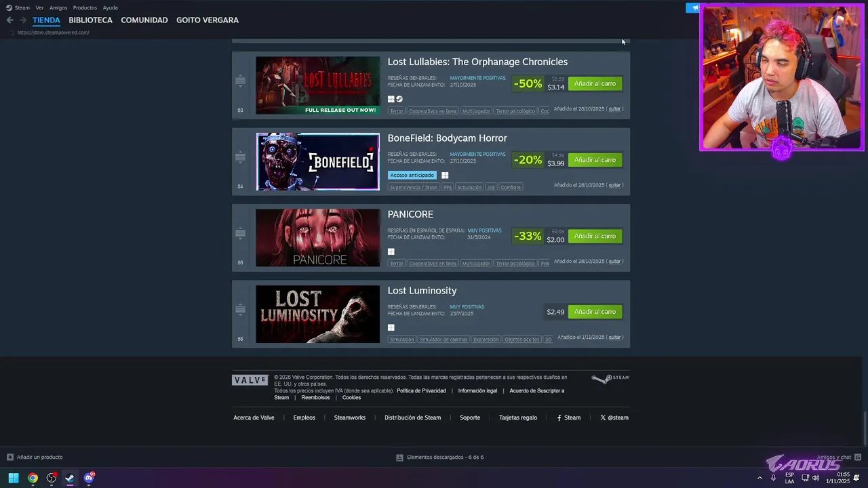Screen dimensions: 868x488
Task: Open the Soporte footer link
Action: [x=470, y=418]
